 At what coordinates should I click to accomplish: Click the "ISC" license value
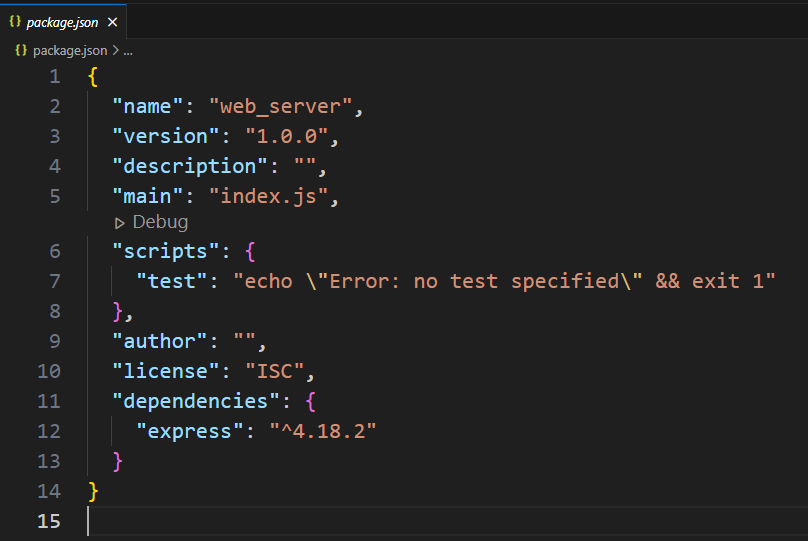point(275,371)
